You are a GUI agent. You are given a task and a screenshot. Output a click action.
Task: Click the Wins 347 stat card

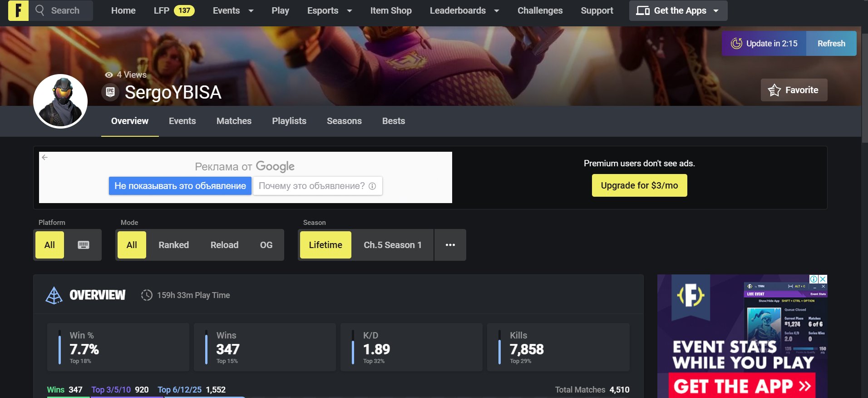pyautogui.click(x=265, y=347)
